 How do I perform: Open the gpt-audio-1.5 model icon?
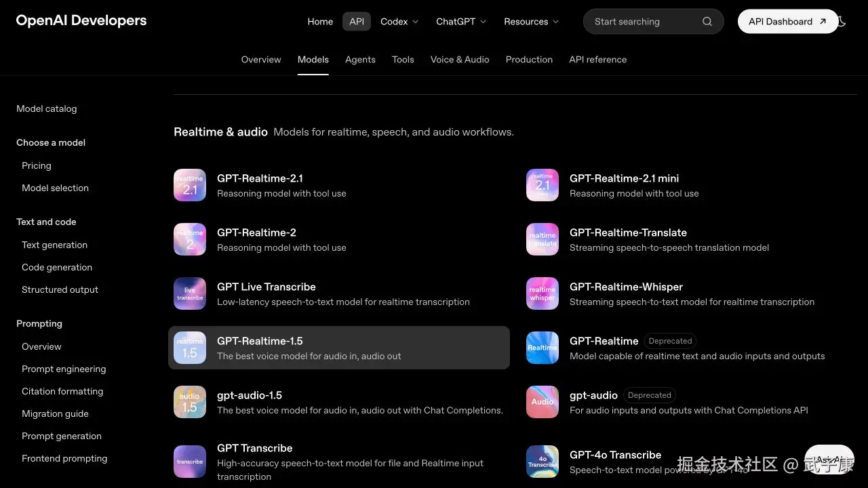pos(190,402)
